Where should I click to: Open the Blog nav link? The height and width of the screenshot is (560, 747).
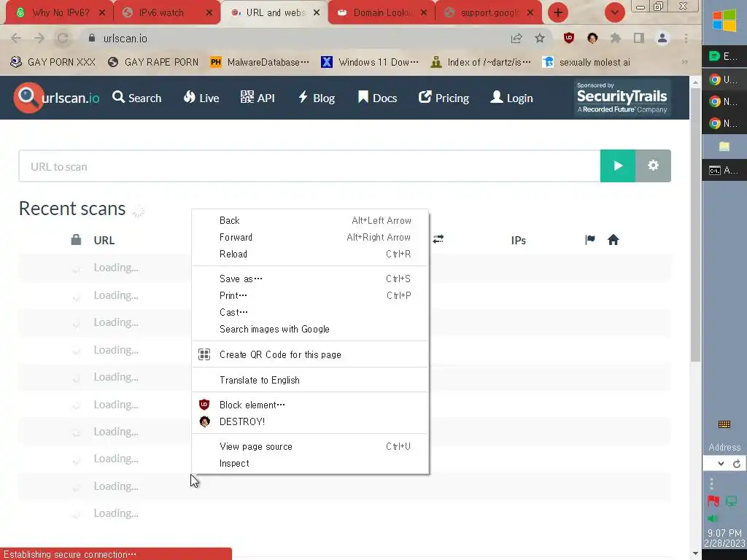[x=317, y=98]
